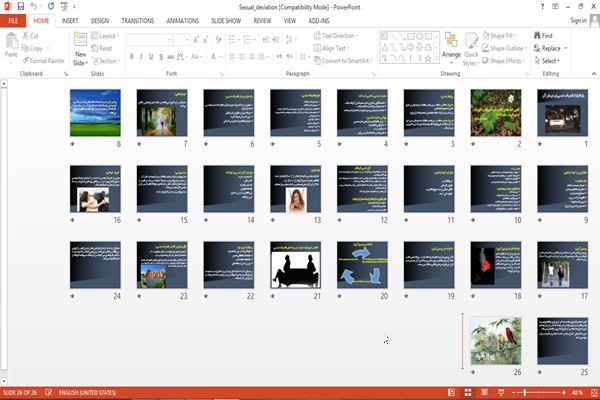Click the Sign in link
This screenshot has width=600, height=400.
click(x=578, y=20)
